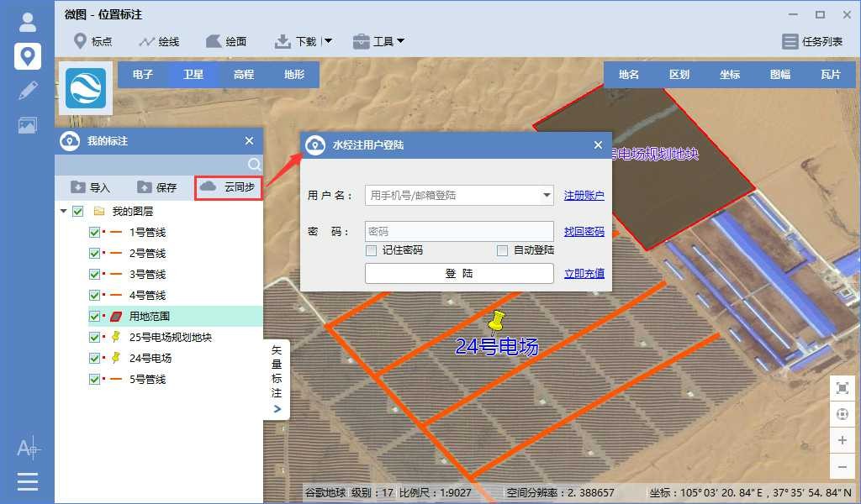Click the red 用地范围 polygon swatch
This screenshot has height=504, width=861.
[x=115, y=317]
